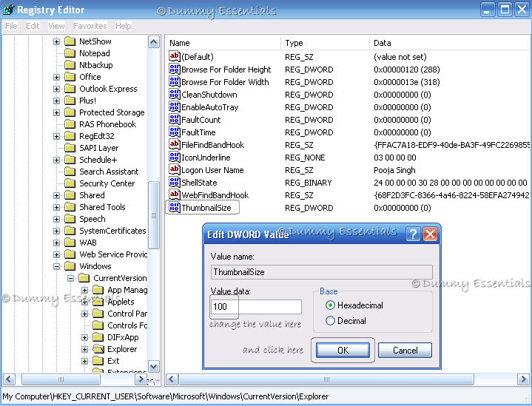Viewport: 532px width, 406px height.
Task: Click the values pane horizontal scrollbar thumb
Action: (x=326, y=379)
